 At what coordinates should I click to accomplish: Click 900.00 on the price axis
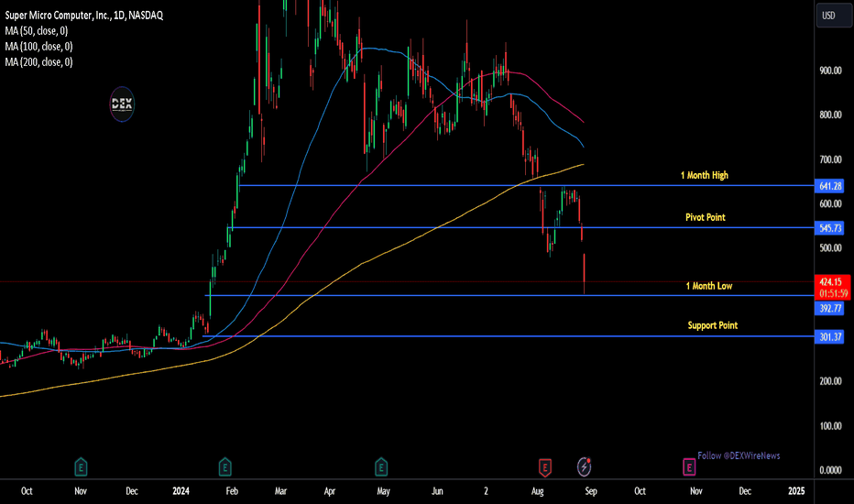[830, 71]
